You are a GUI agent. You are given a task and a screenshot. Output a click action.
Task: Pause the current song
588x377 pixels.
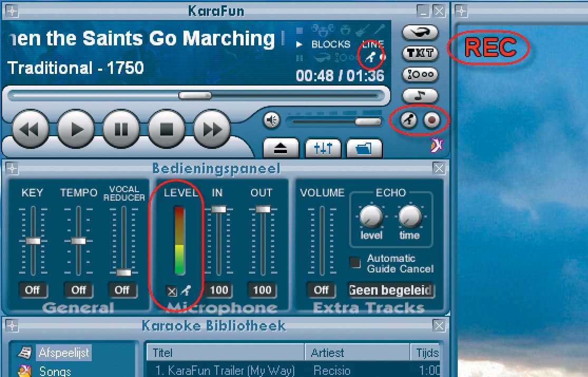(x=121, y=129)
